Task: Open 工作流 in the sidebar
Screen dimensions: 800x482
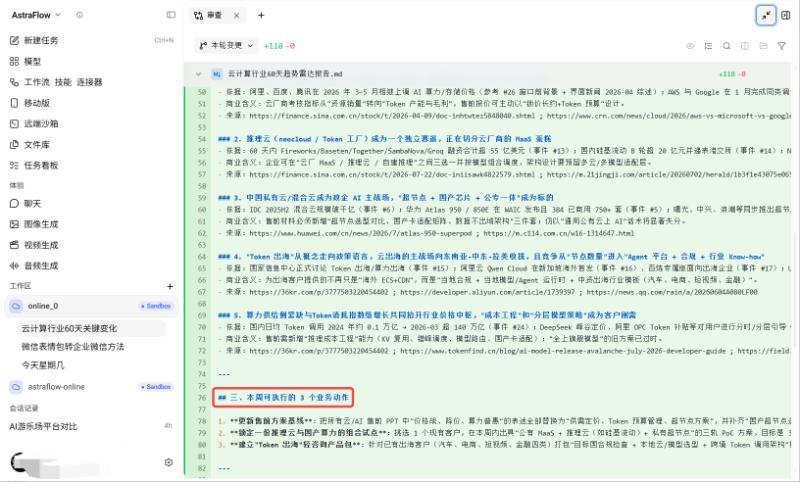Action: (37, 82)
